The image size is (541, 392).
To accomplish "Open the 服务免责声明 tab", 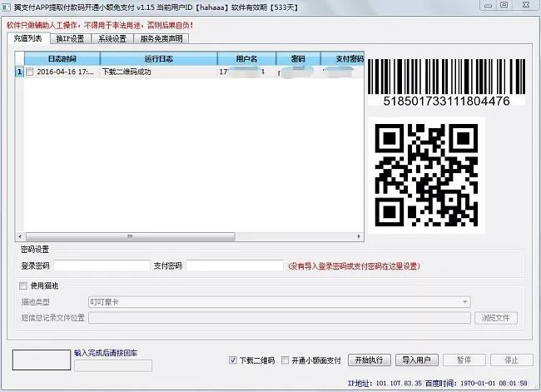I will point(161,38).
